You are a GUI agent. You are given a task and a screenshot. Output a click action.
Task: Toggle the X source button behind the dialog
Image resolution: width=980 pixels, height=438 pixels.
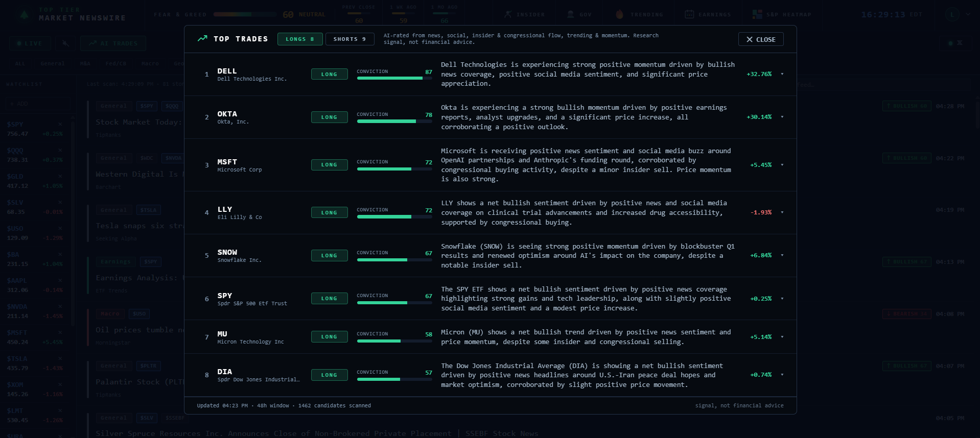tap(955, 43)
